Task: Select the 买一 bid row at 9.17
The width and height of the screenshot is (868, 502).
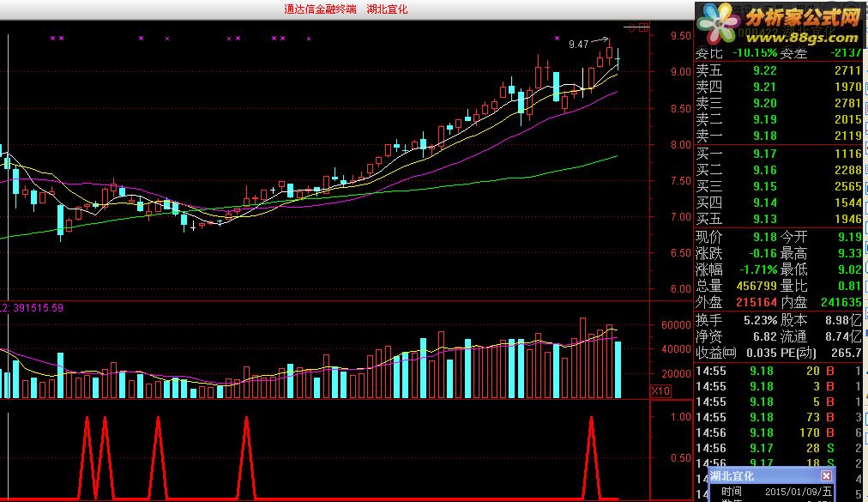Action: tap(778, 154)
